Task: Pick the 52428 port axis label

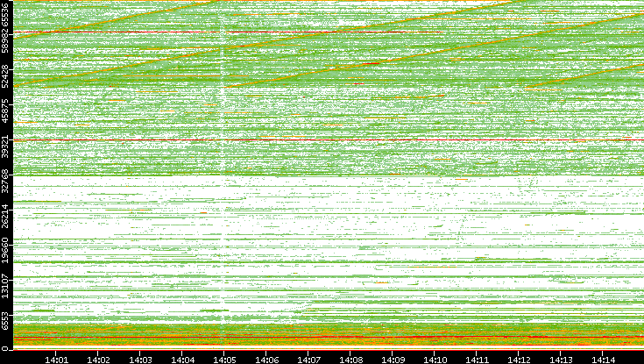Action: 5,77
